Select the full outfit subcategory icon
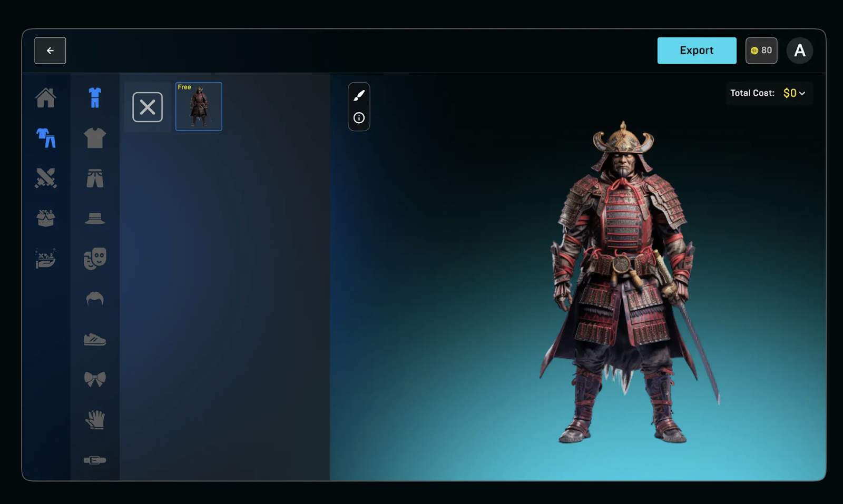843x504 pixels. [95, 97]
